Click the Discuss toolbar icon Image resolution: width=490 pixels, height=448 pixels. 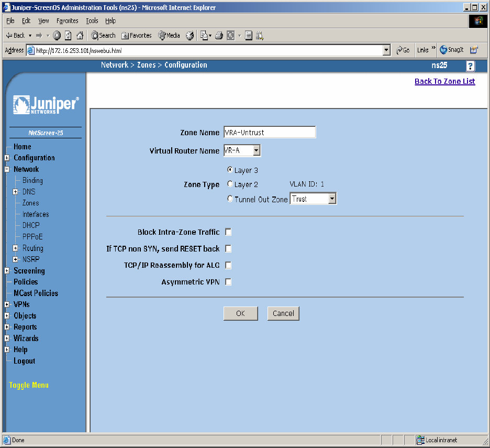click(x=249, y=35)
